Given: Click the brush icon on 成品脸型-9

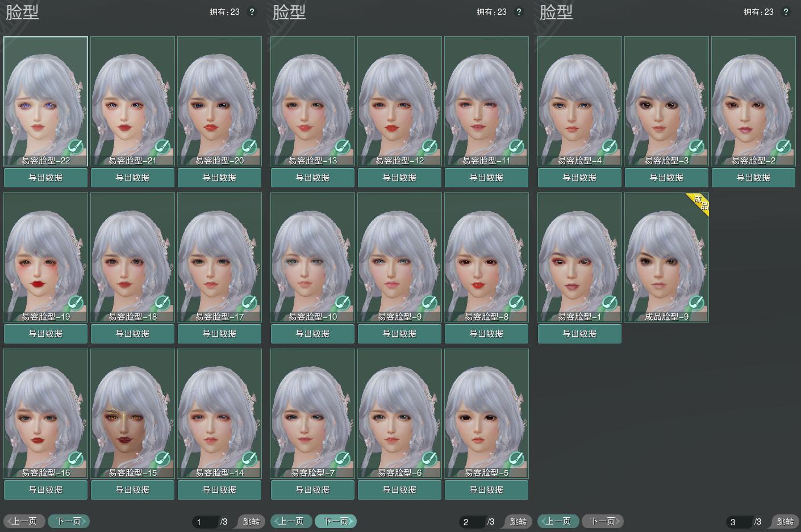Looking at the screenshot, I should pyautogui.click(x=696, y=303).
